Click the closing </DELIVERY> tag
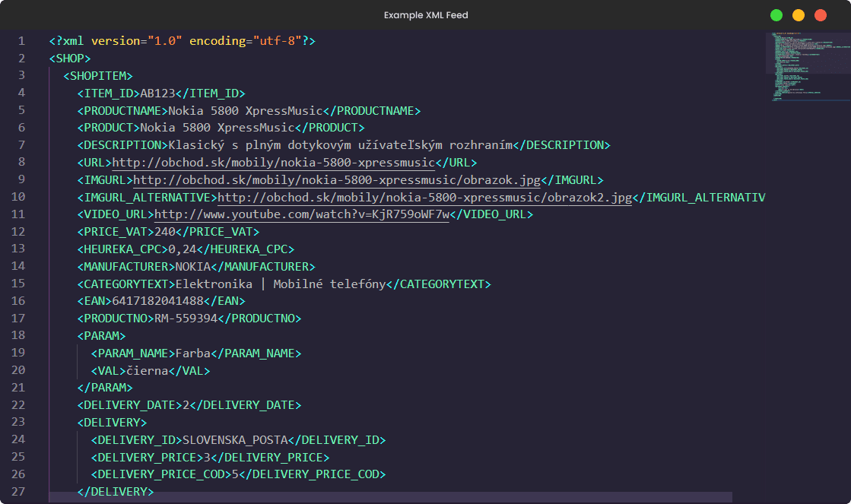 pos(116,492)
